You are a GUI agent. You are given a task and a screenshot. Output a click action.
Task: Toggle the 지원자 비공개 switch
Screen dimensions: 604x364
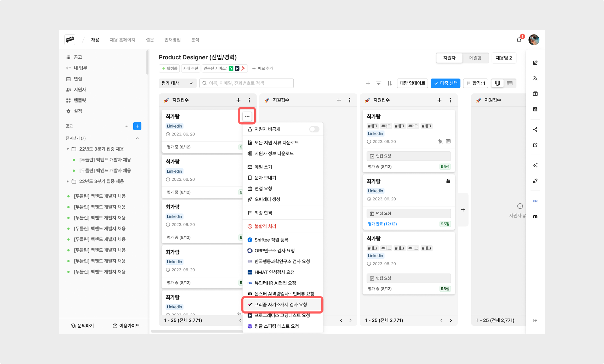(314, 129)
